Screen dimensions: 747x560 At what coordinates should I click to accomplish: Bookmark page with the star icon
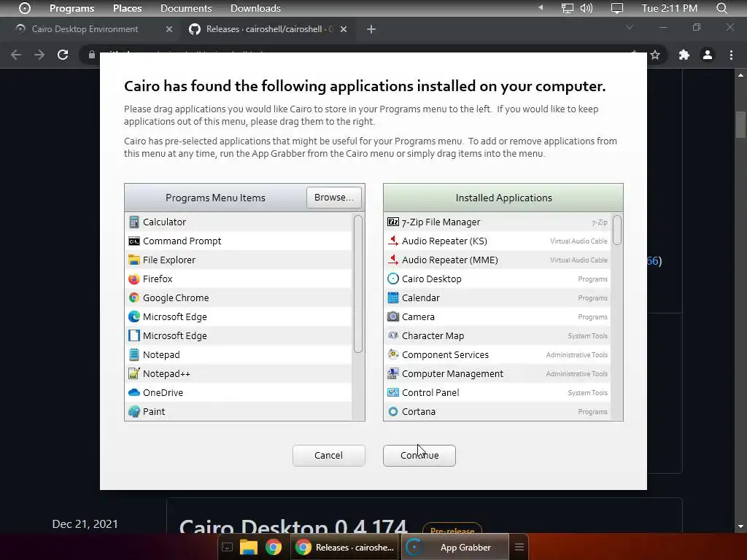point(656,55)
